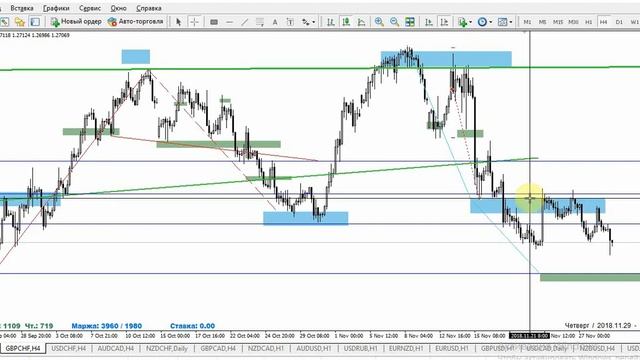Select the M15 timeframe

(x=558, y=22)
